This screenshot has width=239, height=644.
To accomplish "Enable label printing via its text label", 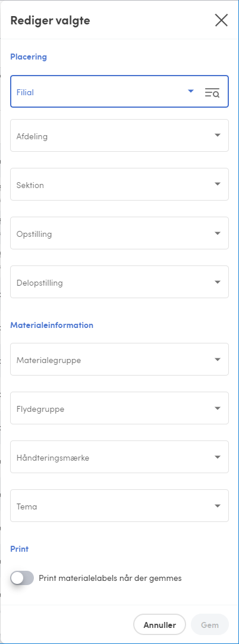I will click(x=110, y=579).
